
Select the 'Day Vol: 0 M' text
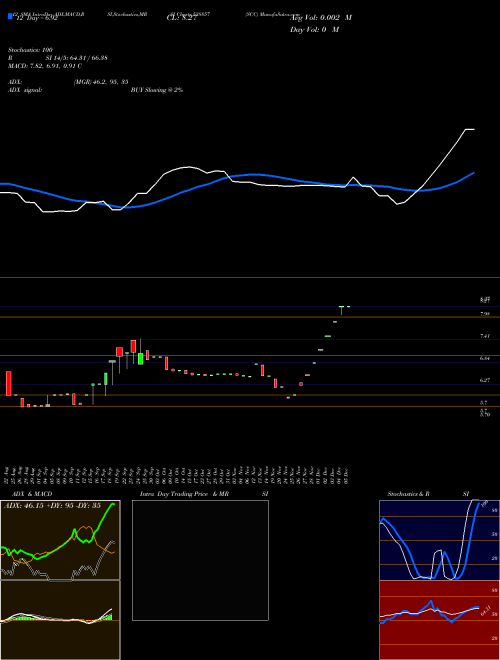point(314,29)
